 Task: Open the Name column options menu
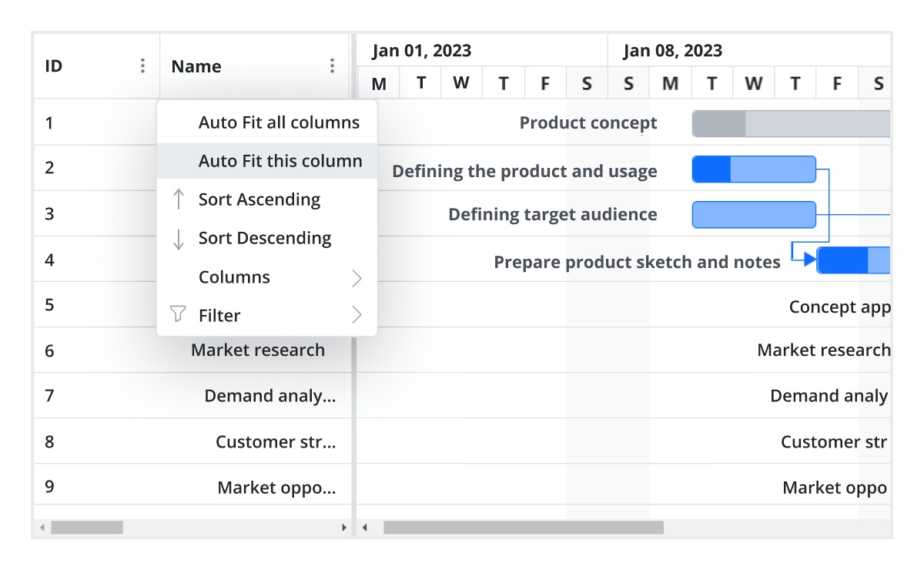332,66
